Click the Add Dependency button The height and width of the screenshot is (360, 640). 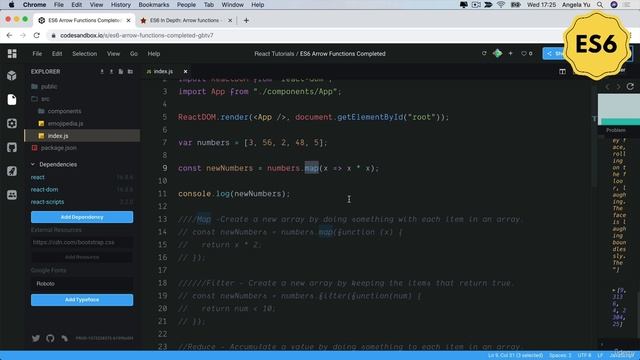[x=82, y=217]
